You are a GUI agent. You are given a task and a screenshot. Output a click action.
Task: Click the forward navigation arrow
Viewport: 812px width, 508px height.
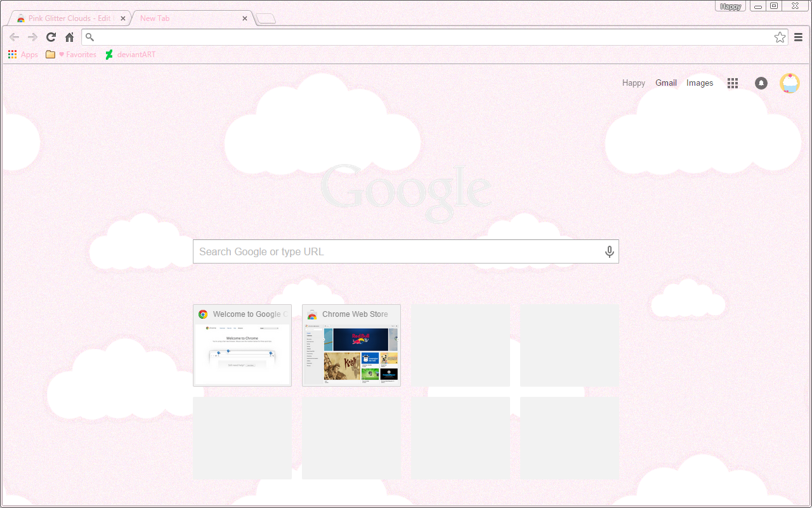(x=32, y=37)
